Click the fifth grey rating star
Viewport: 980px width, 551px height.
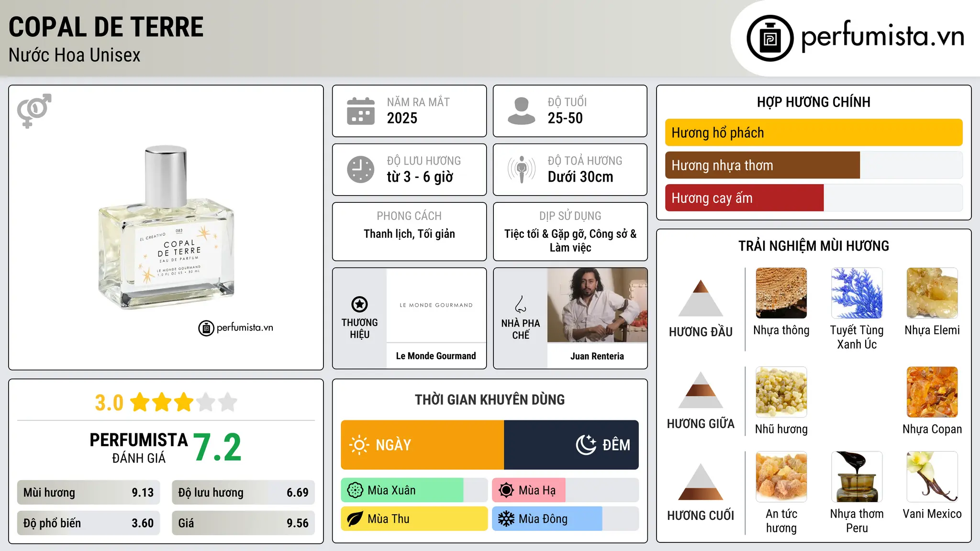pyautogui.click(x=228, y=402)
